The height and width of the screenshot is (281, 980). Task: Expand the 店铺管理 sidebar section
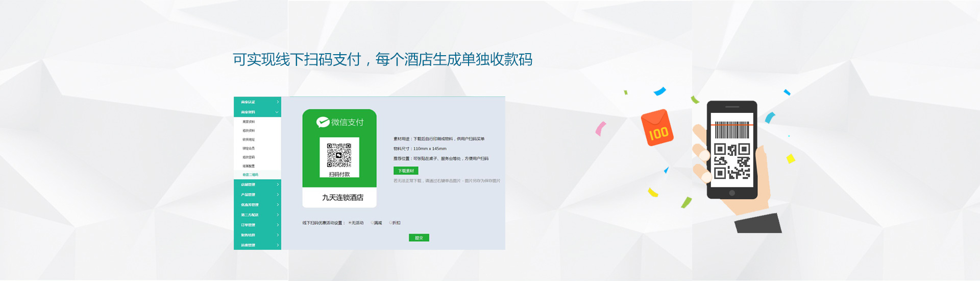[x=257, y=184]
